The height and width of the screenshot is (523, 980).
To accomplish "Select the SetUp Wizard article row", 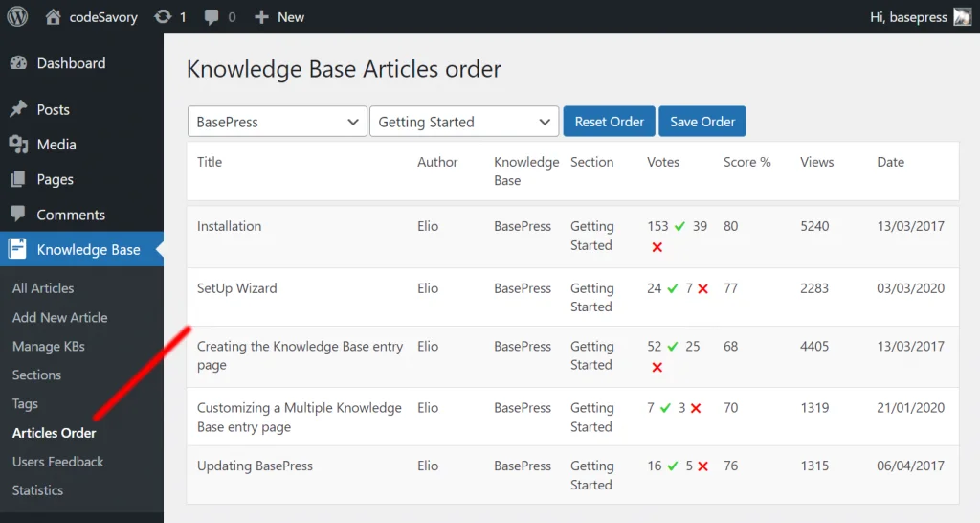I will point(572,297).
